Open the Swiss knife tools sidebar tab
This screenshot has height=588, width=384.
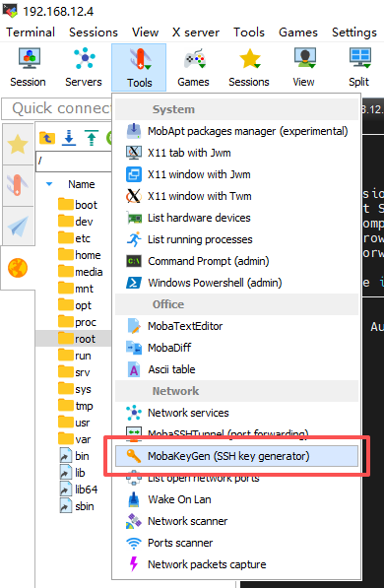18,185
